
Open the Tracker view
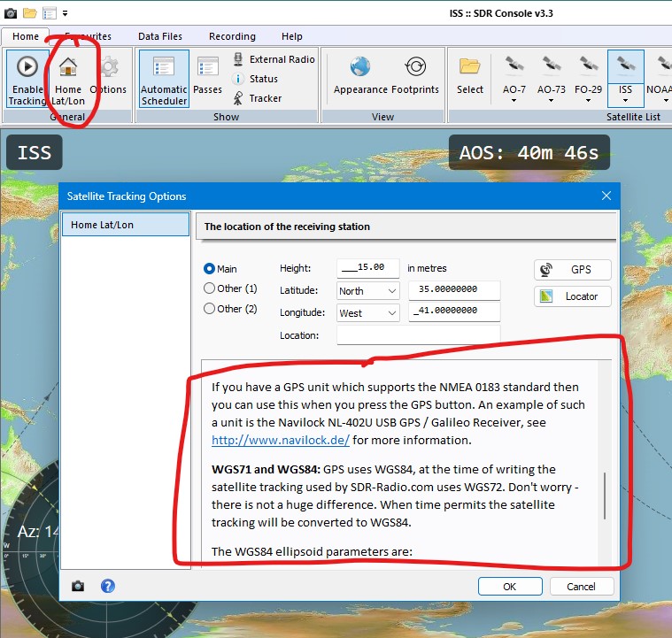click(258, 98)
